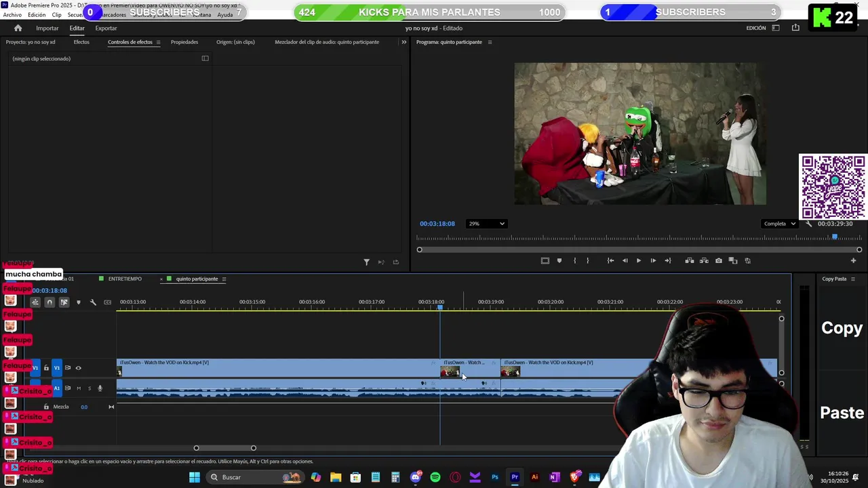The image size is (868, 488).
Task: Step back one frame
Action: pos(625,261)
